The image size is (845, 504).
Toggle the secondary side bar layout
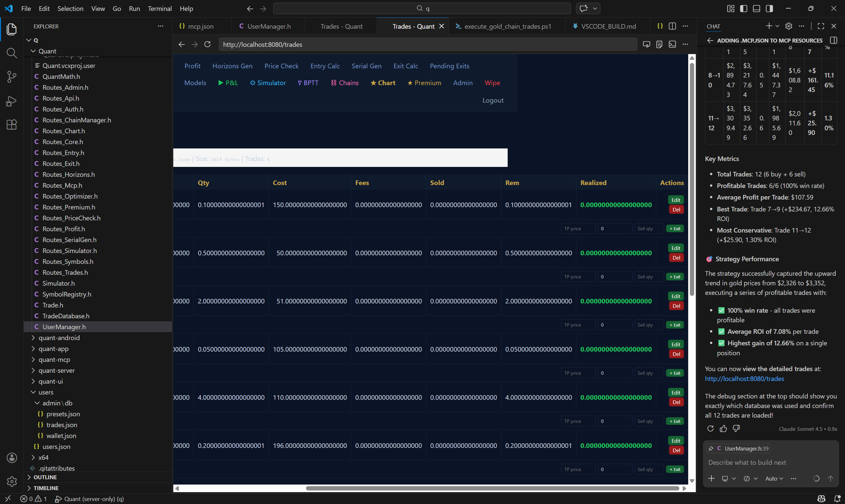pos(769,9)
